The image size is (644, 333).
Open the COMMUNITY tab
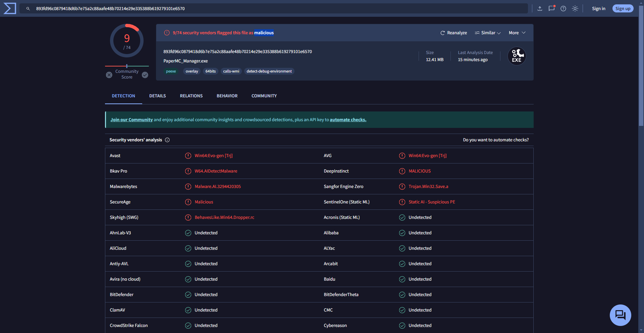[x=264, y=96]
